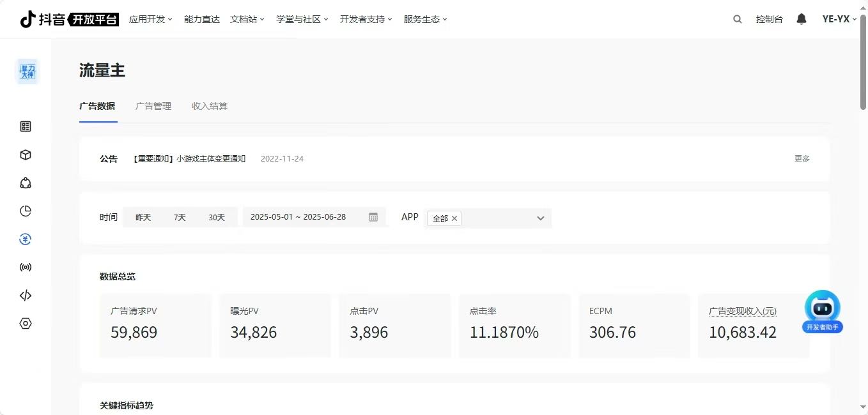Expand the 学堂与社区 menu
Image resolution: width=868 pixels, height=415 pixels.
pos(302,19)
